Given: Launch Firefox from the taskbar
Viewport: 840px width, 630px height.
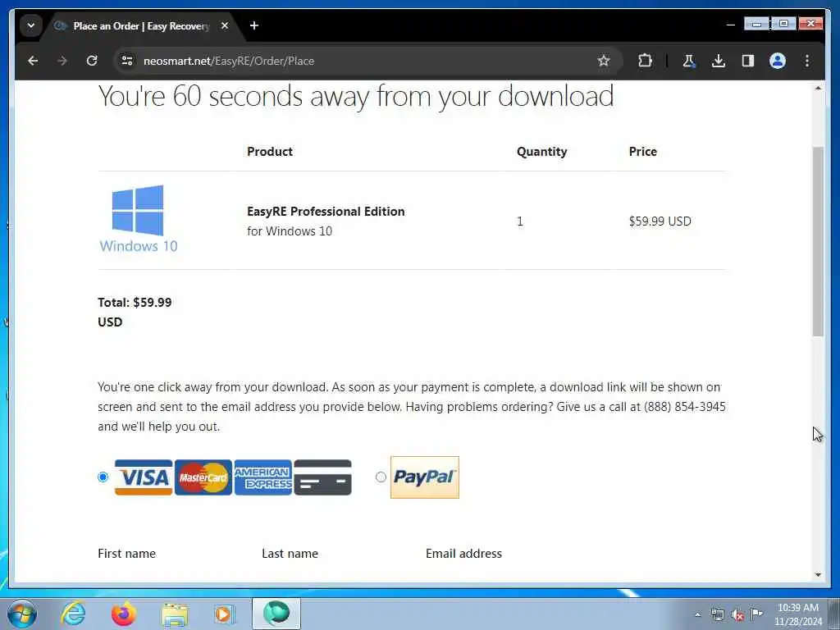Looking at the screenshot, I should click(123, 614).
